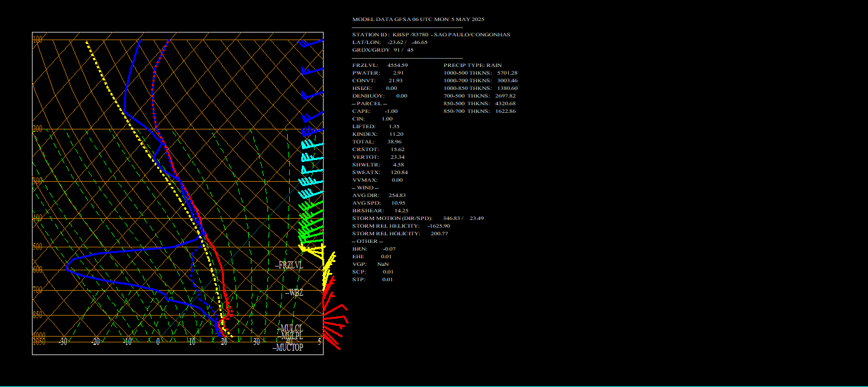
Task: Select the CIN value 1.00
Action: click(x=387, y=119)
